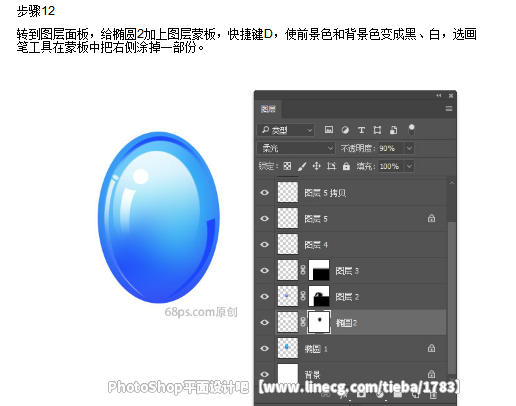Viewport: 516px width, 406px height.
Task: Select the 图层 5 layer name
Action: [x=316, y=219]
